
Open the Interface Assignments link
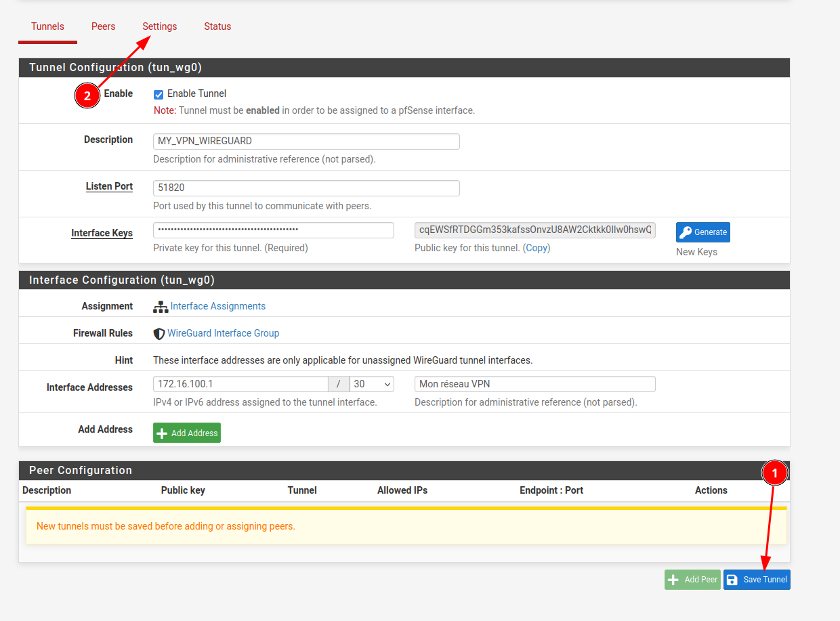217,306
